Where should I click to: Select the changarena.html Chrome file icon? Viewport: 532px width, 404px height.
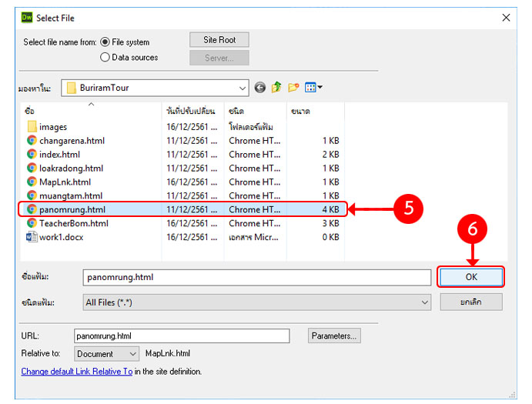[32, 141]
